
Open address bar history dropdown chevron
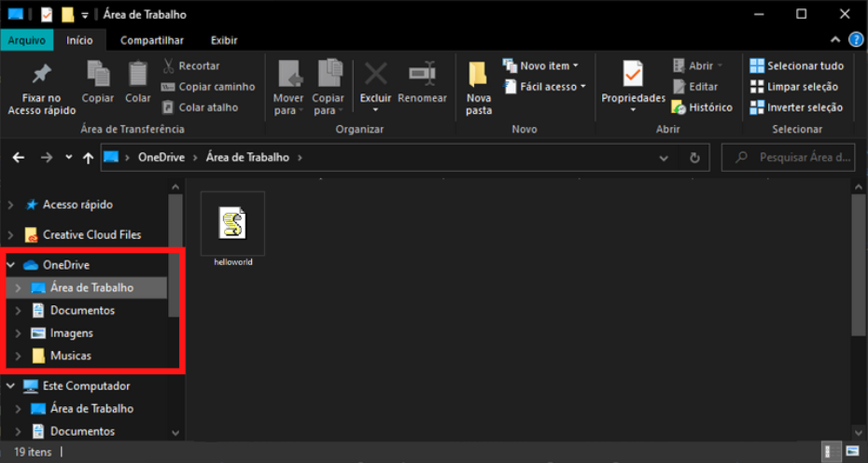click(x=664, y=159)
